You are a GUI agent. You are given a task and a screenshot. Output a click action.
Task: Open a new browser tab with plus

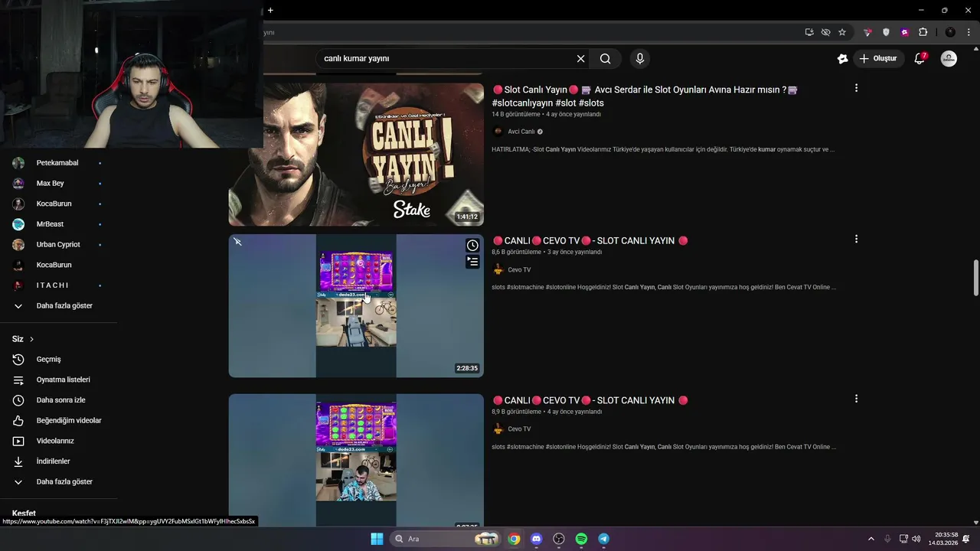(x=270, y=10)
